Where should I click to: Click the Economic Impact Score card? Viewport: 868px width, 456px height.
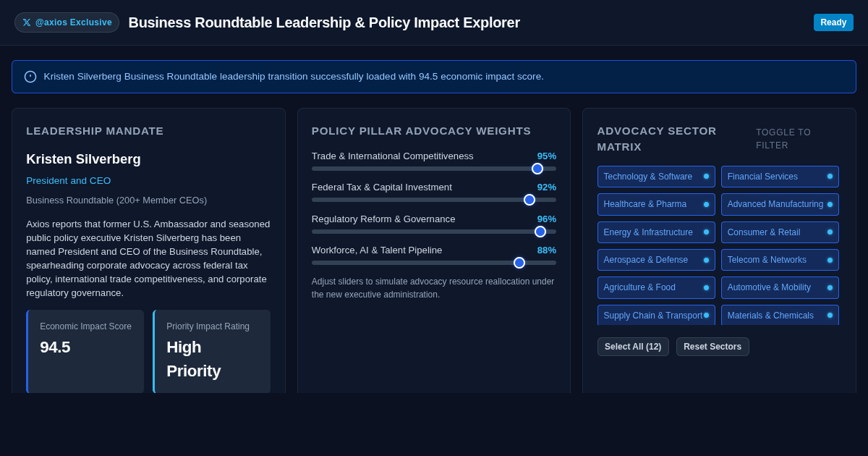click(85, 352)
